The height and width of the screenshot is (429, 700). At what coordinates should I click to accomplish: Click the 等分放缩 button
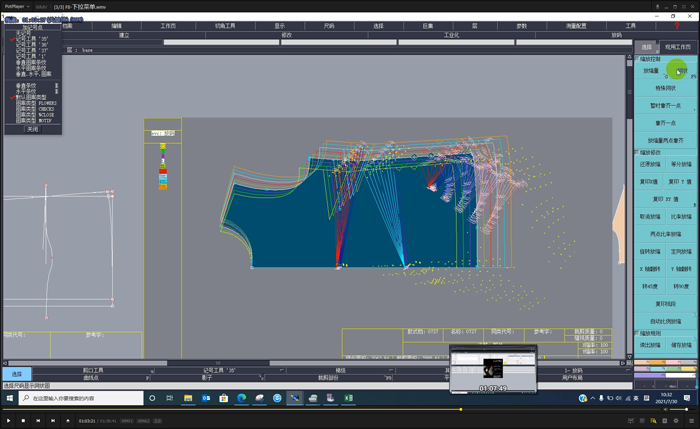point(681,164)
